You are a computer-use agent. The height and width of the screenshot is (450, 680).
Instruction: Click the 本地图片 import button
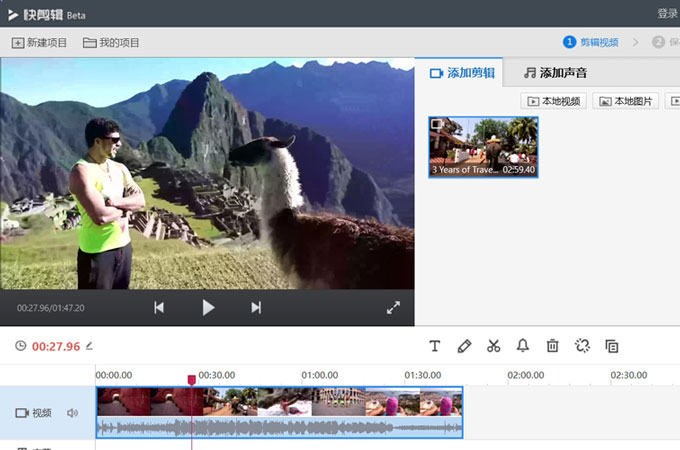point(625,101)
